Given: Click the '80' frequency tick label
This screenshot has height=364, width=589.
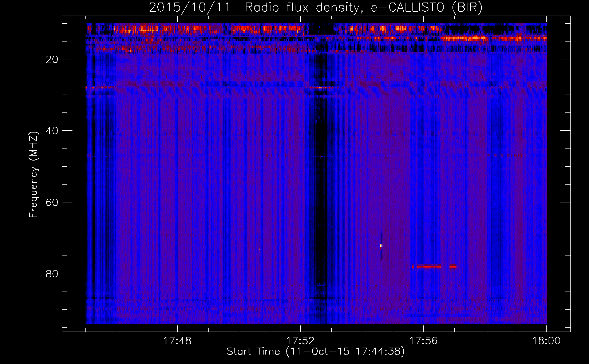Looking at the screenshot, I should pos(52,274).
